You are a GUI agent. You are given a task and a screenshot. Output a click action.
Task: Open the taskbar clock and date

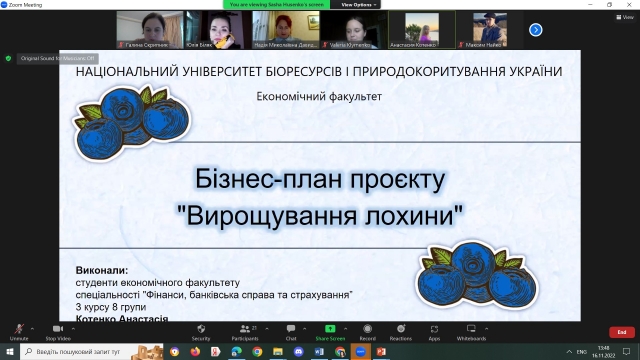tap(603, 351)
